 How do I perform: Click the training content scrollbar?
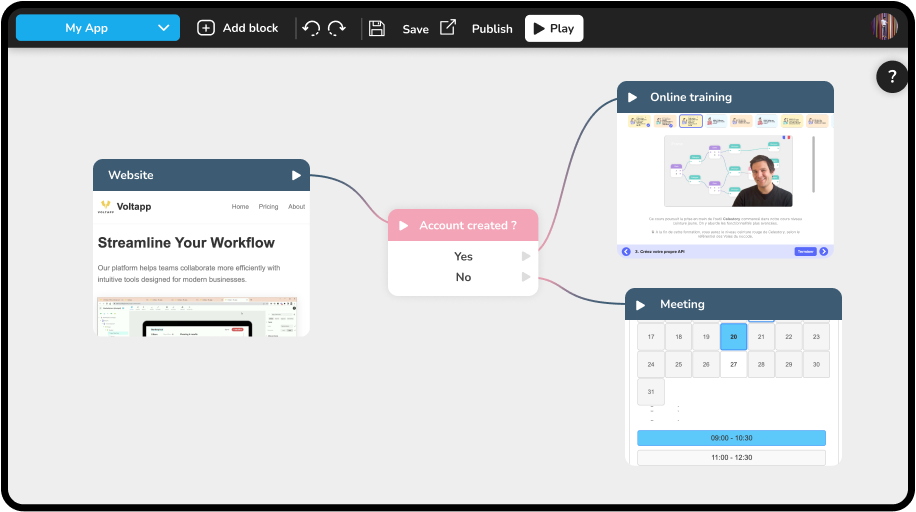813,164
